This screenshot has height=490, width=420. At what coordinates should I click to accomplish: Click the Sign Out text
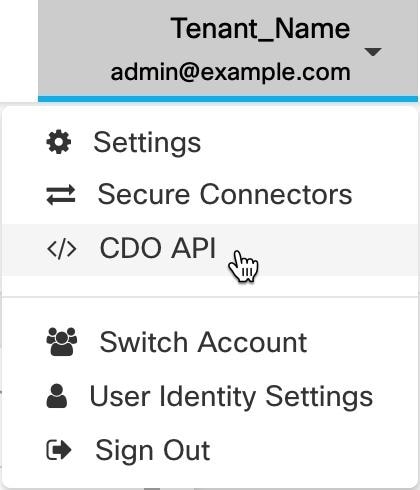click(153, 450)
